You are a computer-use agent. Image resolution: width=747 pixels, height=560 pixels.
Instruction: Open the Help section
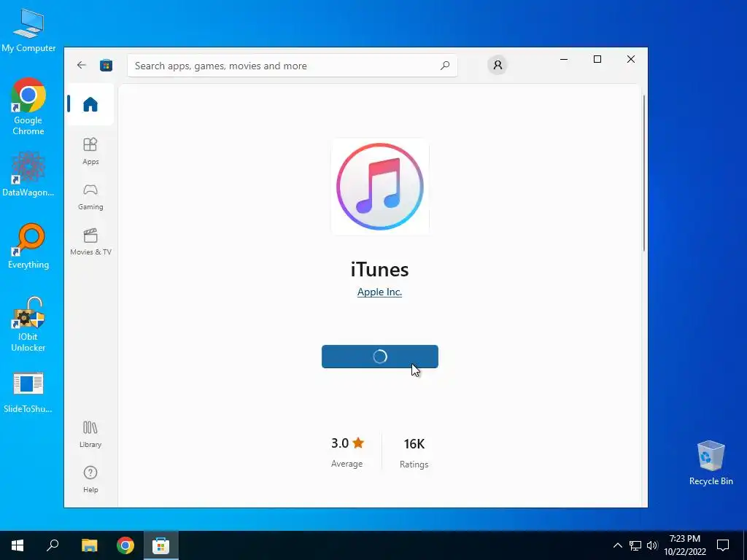pos(90,480)
